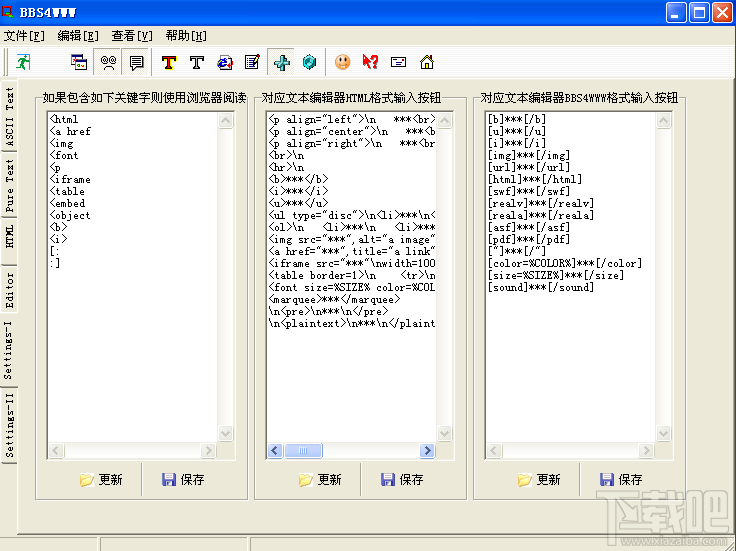736x551 pixels.
Task: Select the outline T text icon
Action: [197, 62]
